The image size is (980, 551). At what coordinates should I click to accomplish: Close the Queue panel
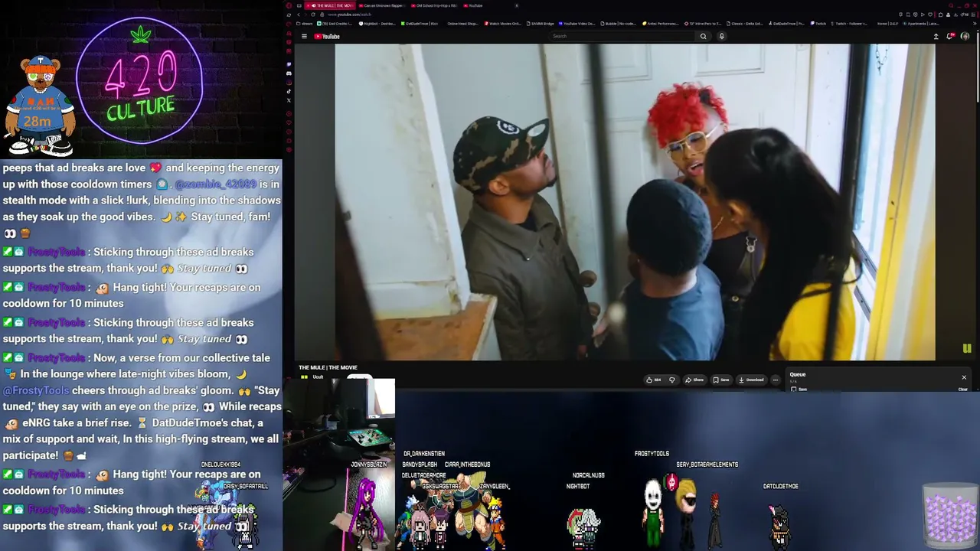pyautogui.click(x=964, y=377)
